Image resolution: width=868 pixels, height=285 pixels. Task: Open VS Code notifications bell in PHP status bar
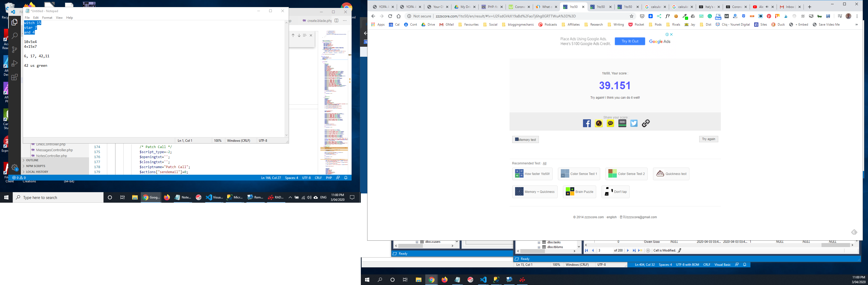[x=346, y=178]
